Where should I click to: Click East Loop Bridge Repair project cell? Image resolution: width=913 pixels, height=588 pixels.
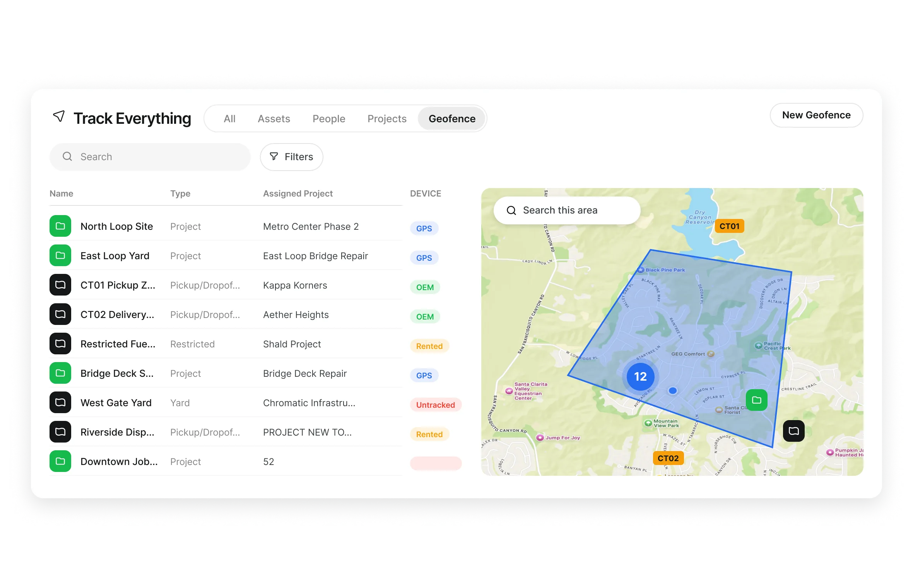tap(316, 256)
